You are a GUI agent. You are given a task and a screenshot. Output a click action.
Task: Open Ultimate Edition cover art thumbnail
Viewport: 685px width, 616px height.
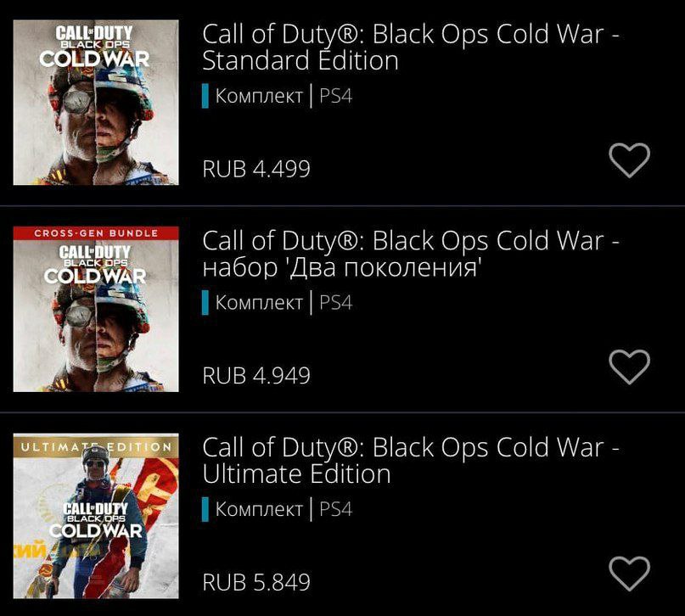tap(96, 516)
